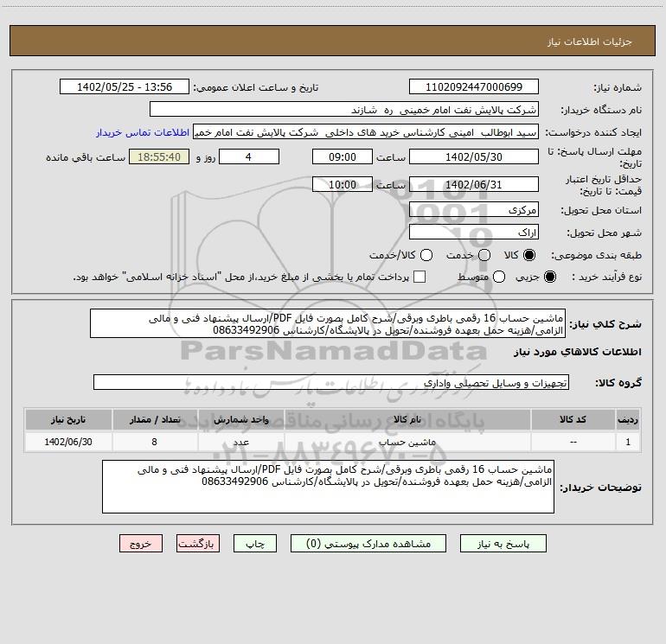The height and width of the screenshot is (644, 666).
Task: Click the چاپ print button
Action: pos(255,544)
